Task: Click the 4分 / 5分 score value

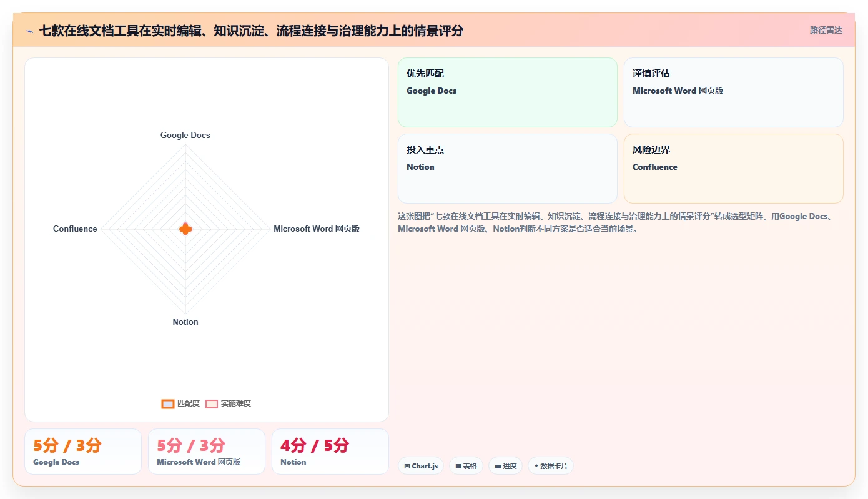Action: point(315,445)
